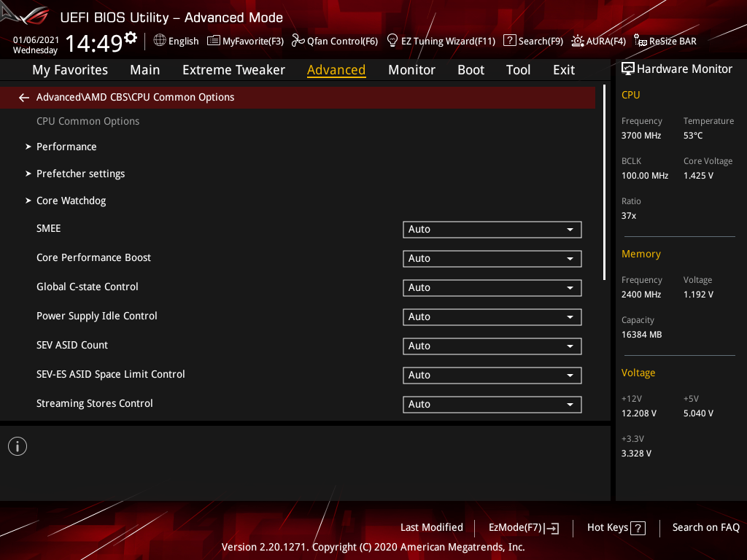Click the EzMode exit arrow icon
The width and height of the screenshot is (747, 560).
point(551,528)
